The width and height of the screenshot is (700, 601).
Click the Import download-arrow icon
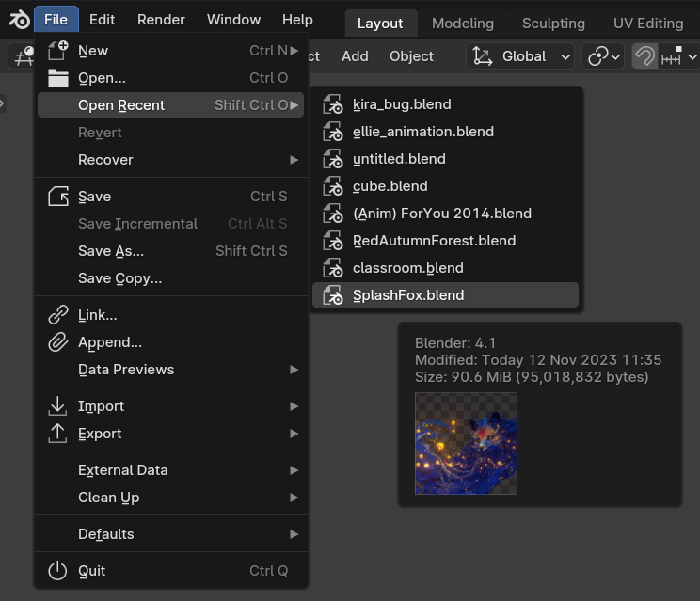(57, 406)
